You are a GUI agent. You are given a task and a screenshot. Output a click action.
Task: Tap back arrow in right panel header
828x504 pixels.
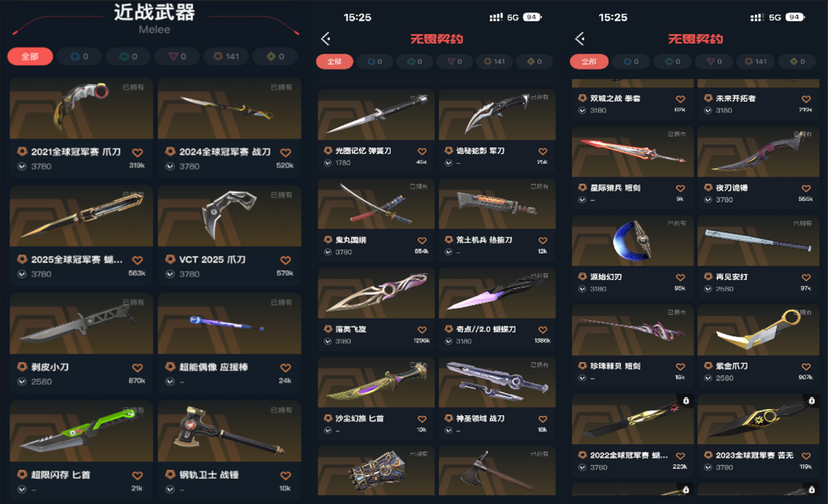[580, 38]
